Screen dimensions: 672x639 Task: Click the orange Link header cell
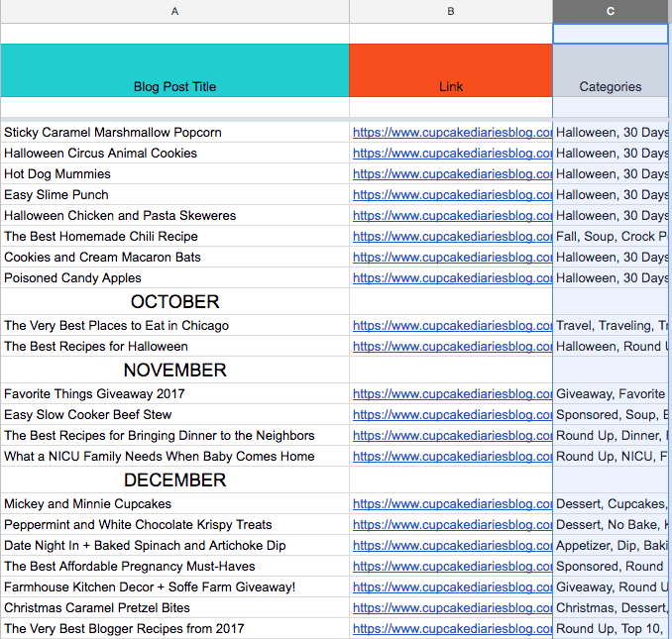click(x=451, y=70)
